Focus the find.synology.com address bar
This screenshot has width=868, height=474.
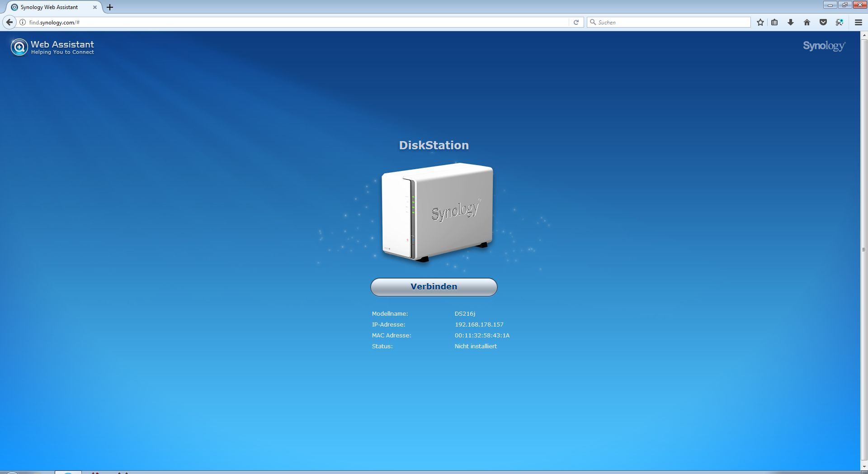[x=298, y=22]
